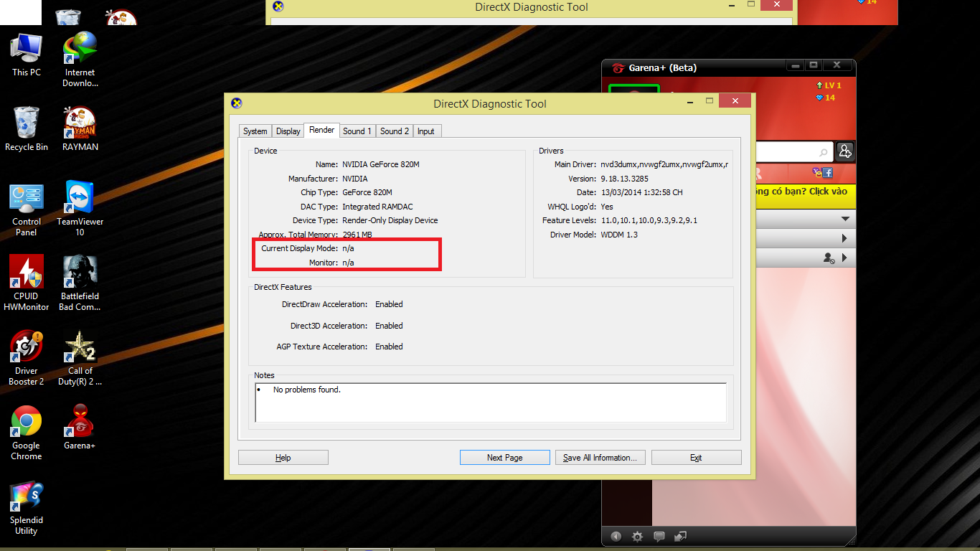Minimize the Garena+ window
Screen dimensions: 980x551
click(x=795, y=66)
